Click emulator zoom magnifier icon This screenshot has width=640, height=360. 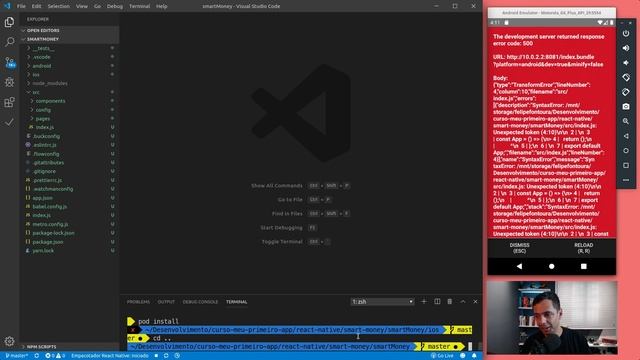click(626, 121)
